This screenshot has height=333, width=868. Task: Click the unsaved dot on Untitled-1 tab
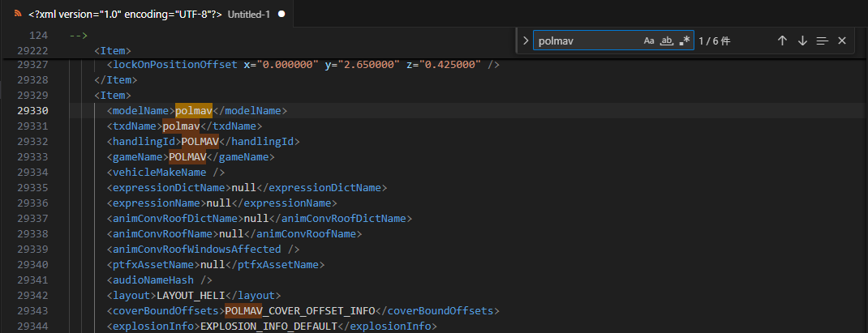click(x=281, y=15)
